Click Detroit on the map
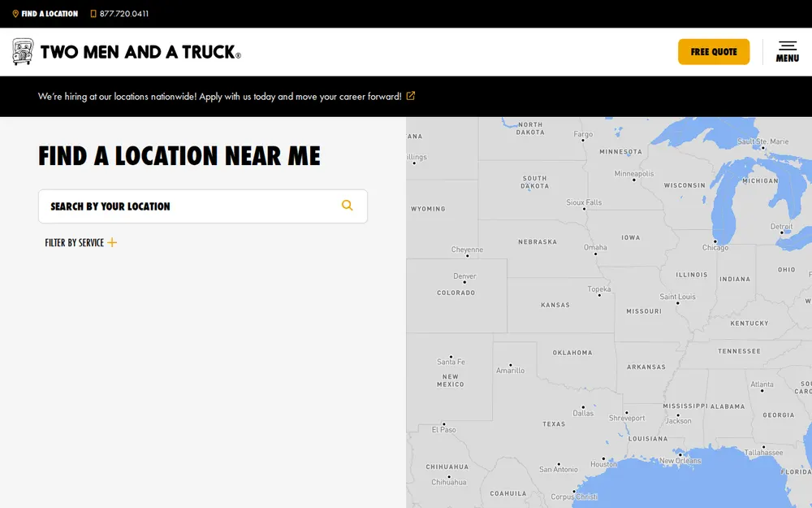Image resolution: width=812 pixels, height=508 pixels. pos(781,227)
